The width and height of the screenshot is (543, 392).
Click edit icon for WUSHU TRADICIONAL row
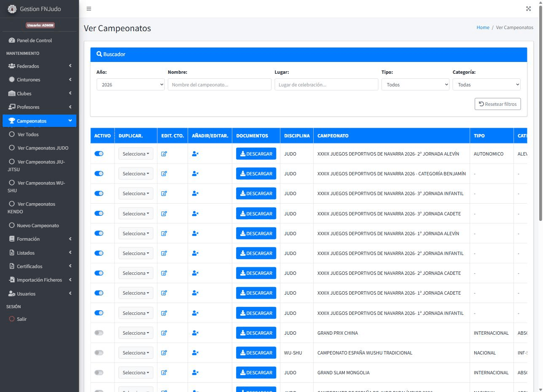point(164,353)
